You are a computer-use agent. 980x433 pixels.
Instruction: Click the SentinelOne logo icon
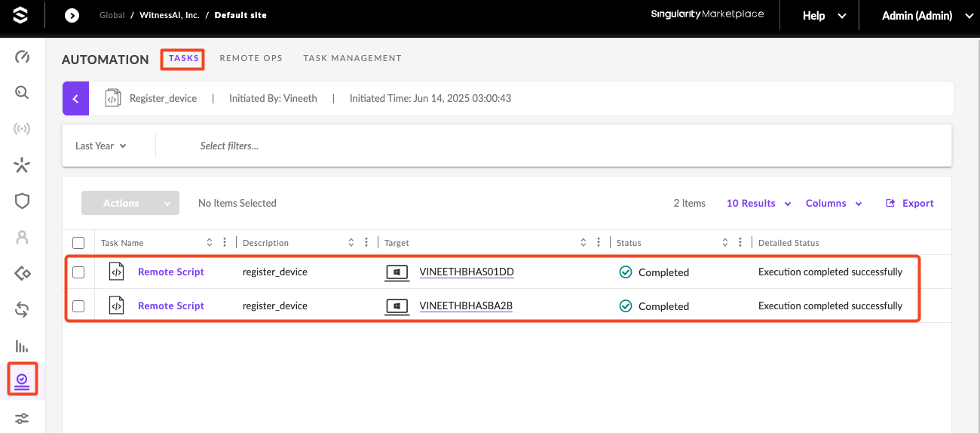[20, 15]
